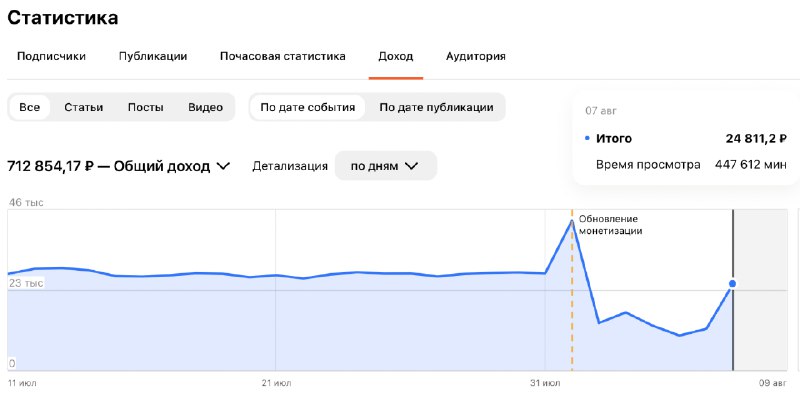Select the Доход tab
The image size is (800, 397).
click(396, 56)
